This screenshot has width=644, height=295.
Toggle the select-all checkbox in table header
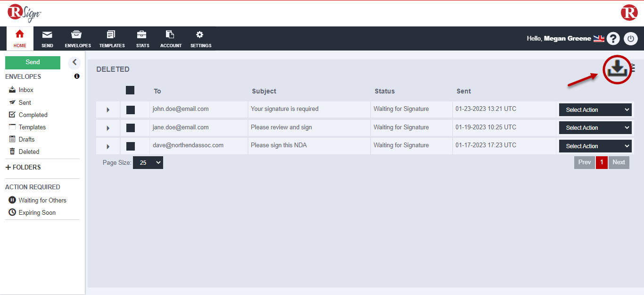click(x=130, y=90)
